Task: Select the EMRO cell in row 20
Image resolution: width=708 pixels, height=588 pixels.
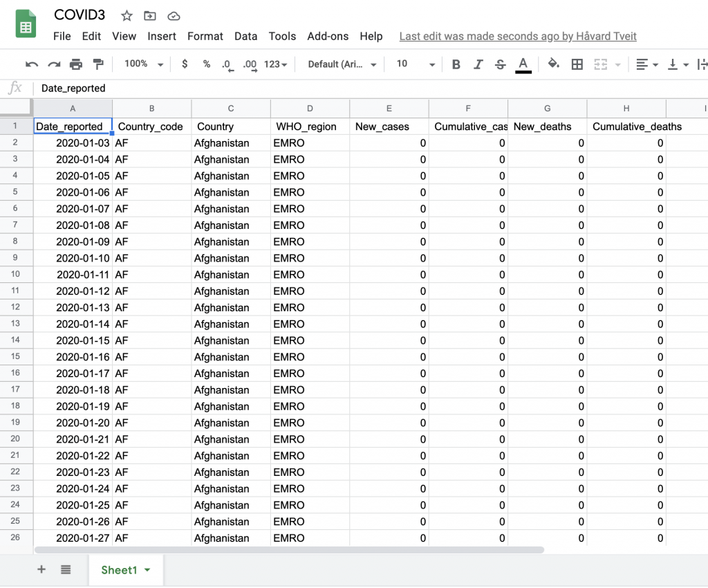Action: pyautogui.click(x=310, y=439)
